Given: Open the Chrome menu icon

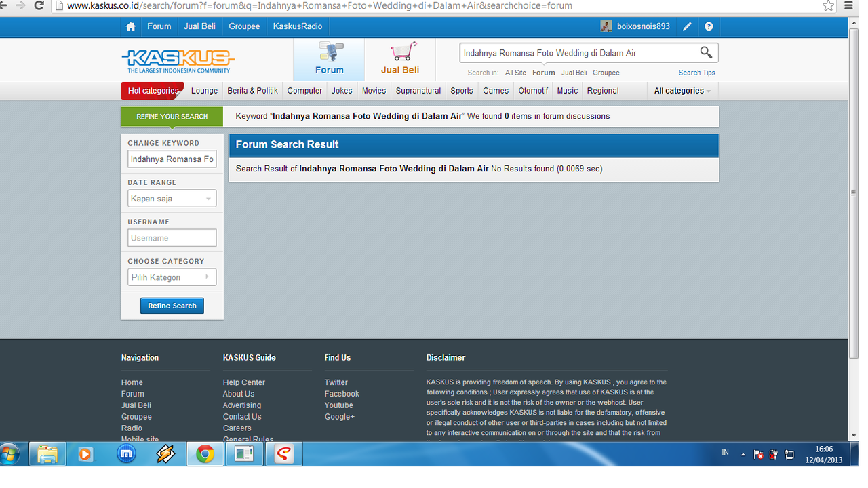Looking at the screenshot, I should point(848,5).
